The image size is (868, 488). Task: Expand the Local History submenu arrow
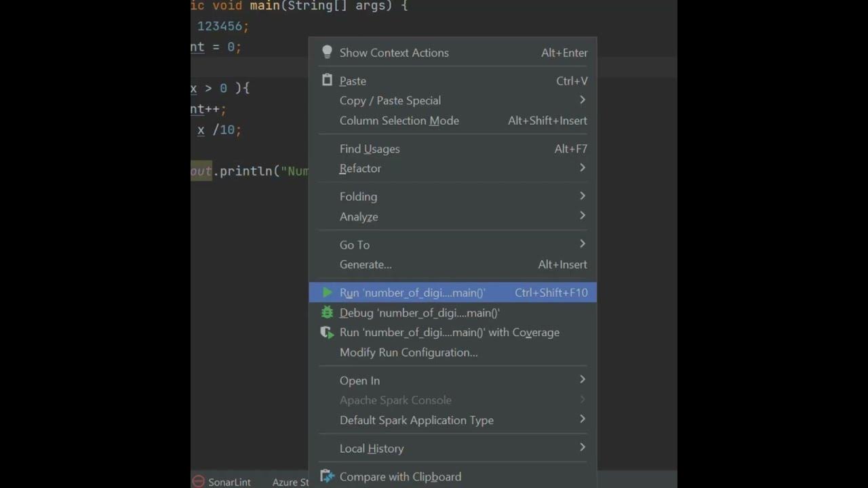(x=582, y=448)
